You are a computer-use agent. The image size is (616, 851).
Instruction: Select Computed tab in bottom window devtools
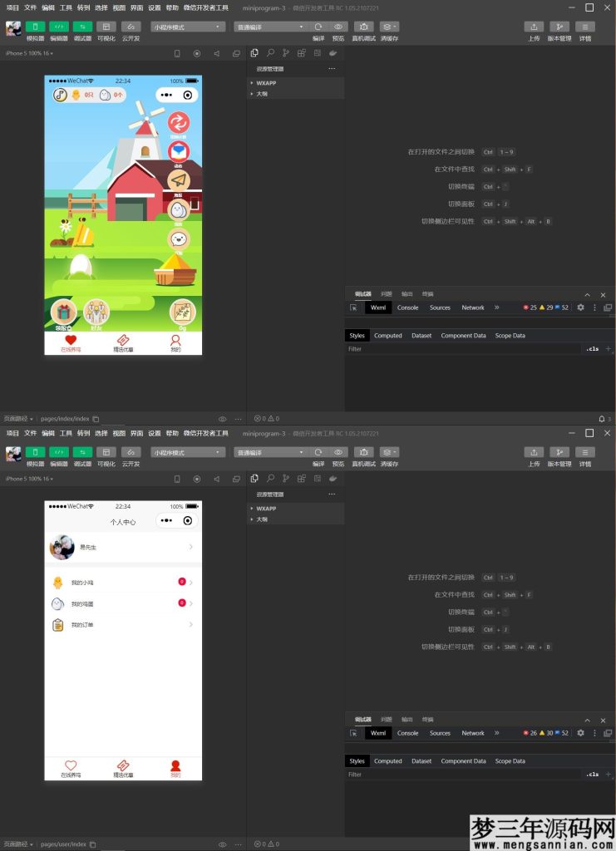[x=387, y=761]
